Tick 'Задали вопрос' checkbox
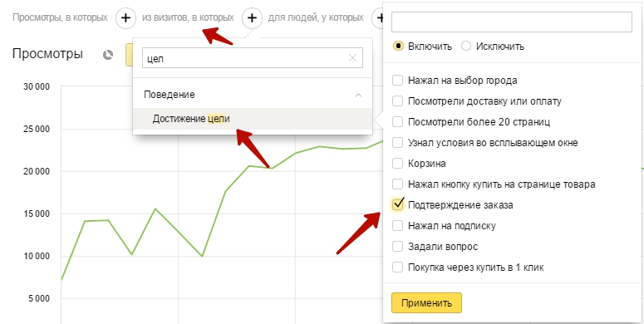Viewport: 644px width, 324px height. coord(397,247)
